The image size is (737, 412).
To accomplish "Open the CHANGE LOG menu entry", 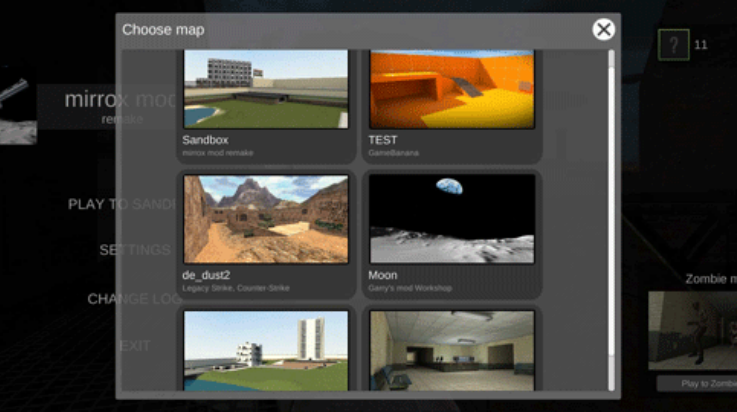I will pos(134,299).
